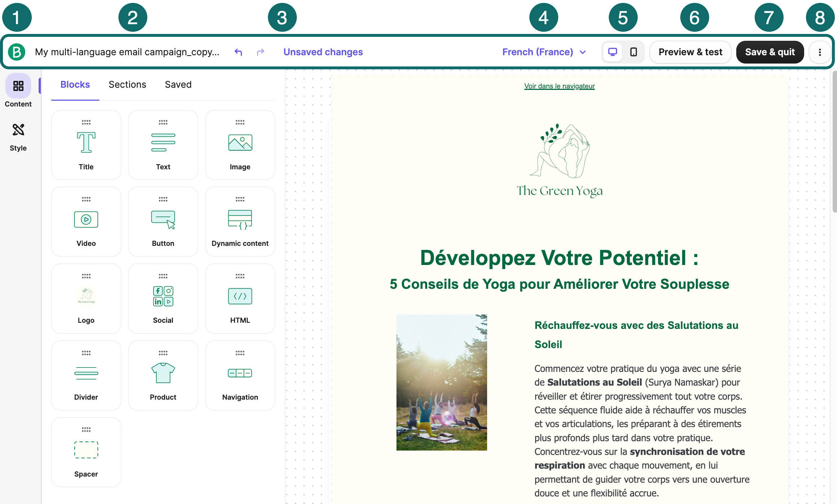Click the undo arrow icon

238,52
